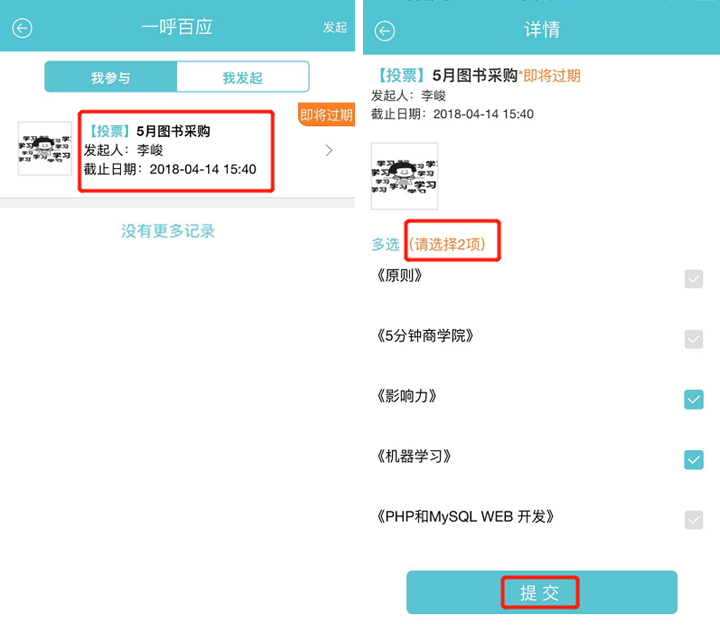Tap the 没有更多记录 footer text

(x=168, y=231)
